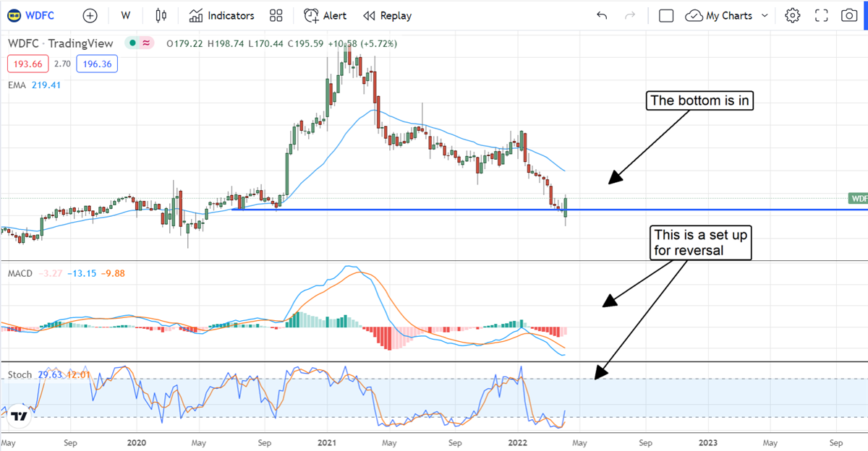Click the 193.66 sell price button

click(x=28, y=64)
